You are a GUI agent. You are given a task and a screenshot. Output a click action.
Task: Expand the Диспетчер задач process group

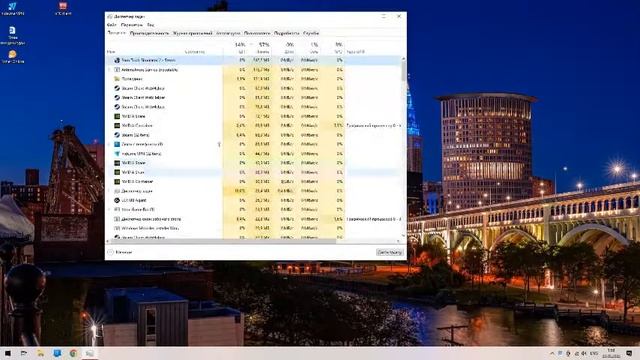pos(109,191)
